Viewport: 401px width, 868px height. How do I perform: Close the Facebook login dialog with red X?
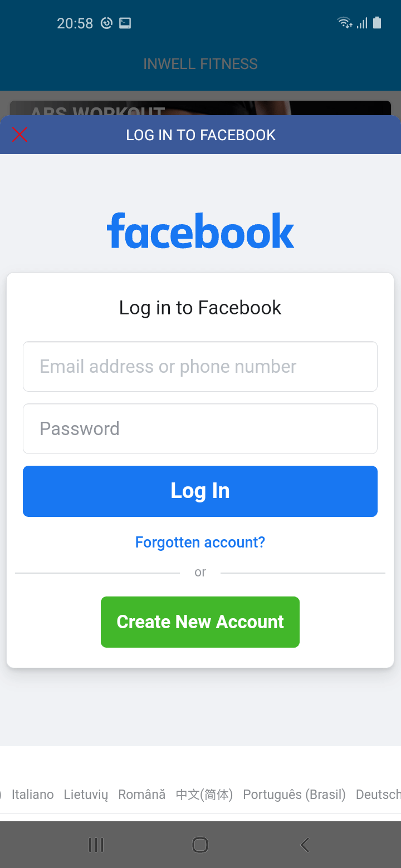(x=19, y=135)
